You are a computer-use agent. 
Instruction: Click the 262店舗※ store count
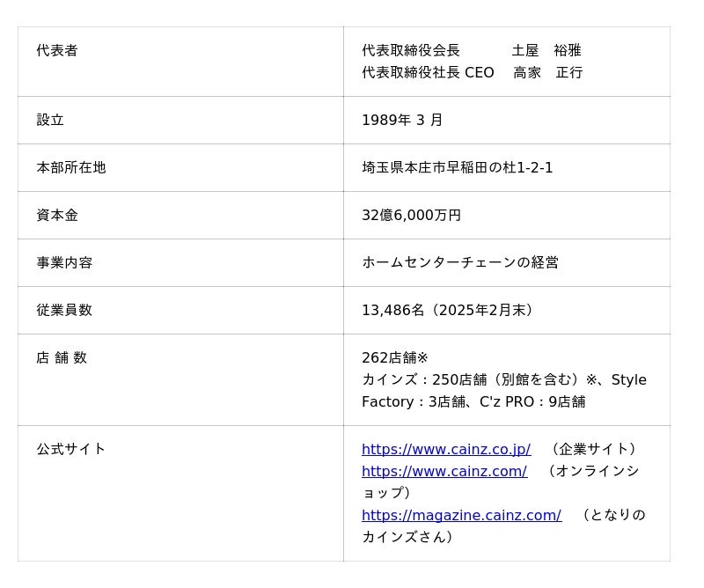[394, 357]
